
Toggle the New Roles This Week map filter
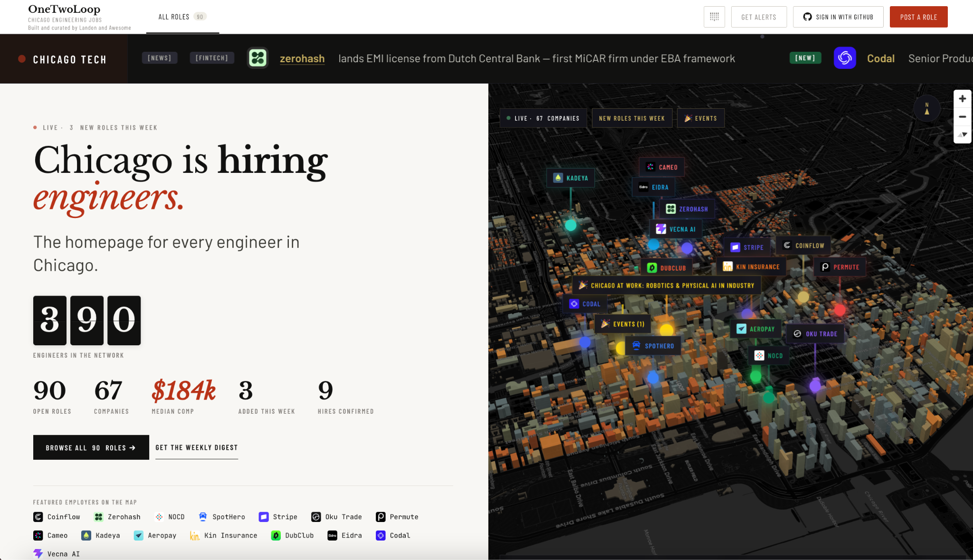632,118
